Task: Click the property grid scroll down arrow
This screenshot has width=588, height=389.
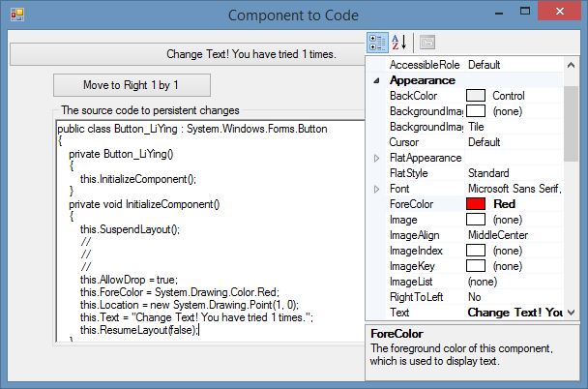Action: 571,313
